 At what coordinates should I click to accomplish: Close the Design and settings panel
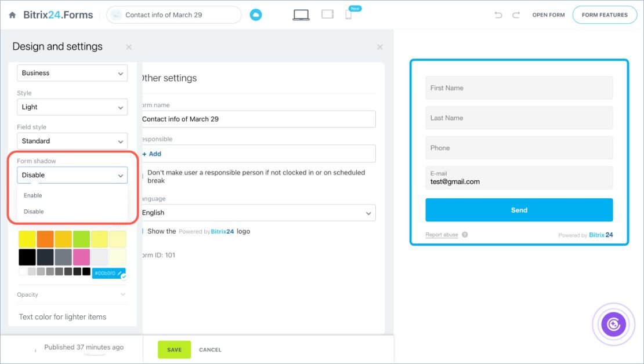[129, 47]
